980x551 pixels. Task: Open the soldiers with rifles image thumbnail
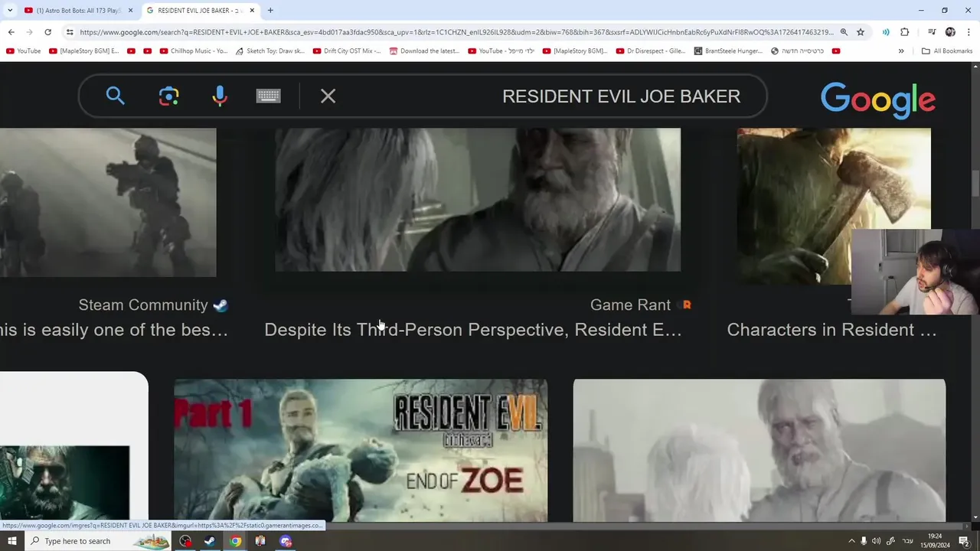point(108,202)
